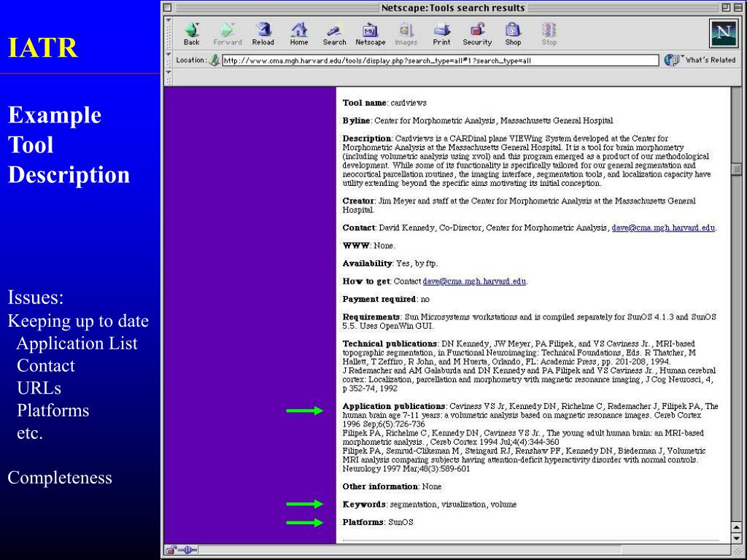Reload the current page
Viewport: 747px width, 560px height.
point(263,34)
